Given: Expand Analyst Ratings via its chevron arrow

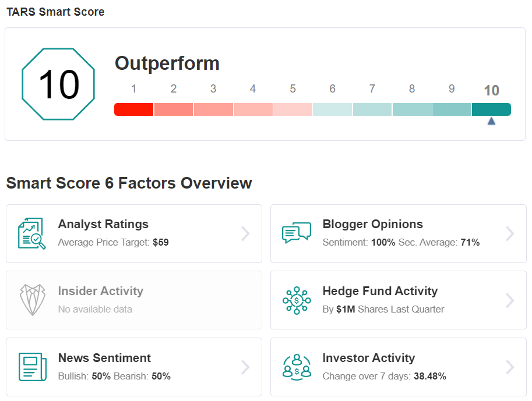Looking at the screenshot, I should click(246, 233).
